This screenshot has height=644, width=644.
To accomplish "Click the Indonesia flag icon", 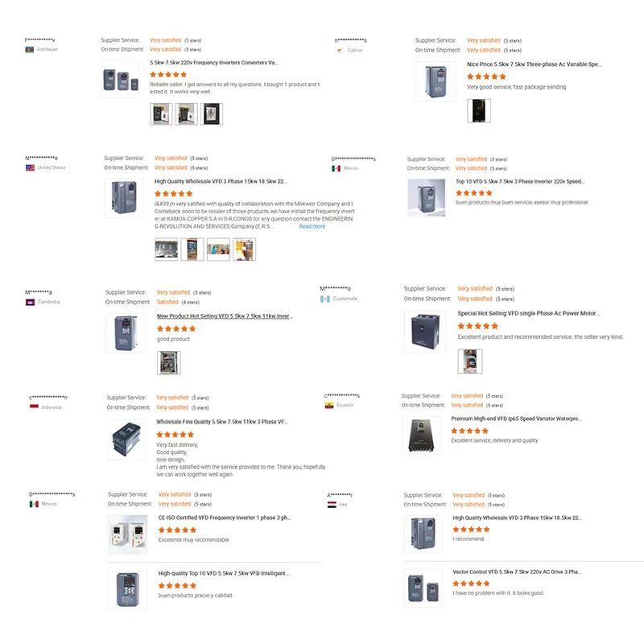I will 34,407.
